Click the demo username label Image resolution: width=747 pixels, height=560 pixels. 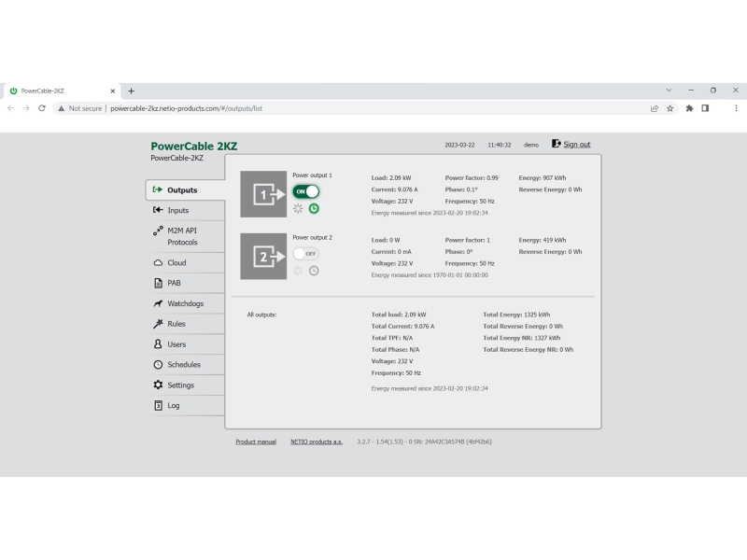(x=531, y=145)
